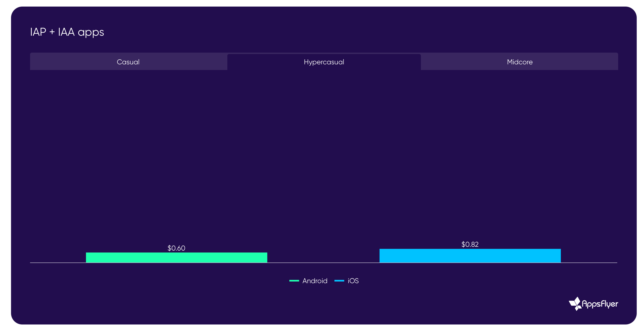Click the AppsFlyer brand text
The width and height of the screenshot is (644, 332).
[600, 304]
